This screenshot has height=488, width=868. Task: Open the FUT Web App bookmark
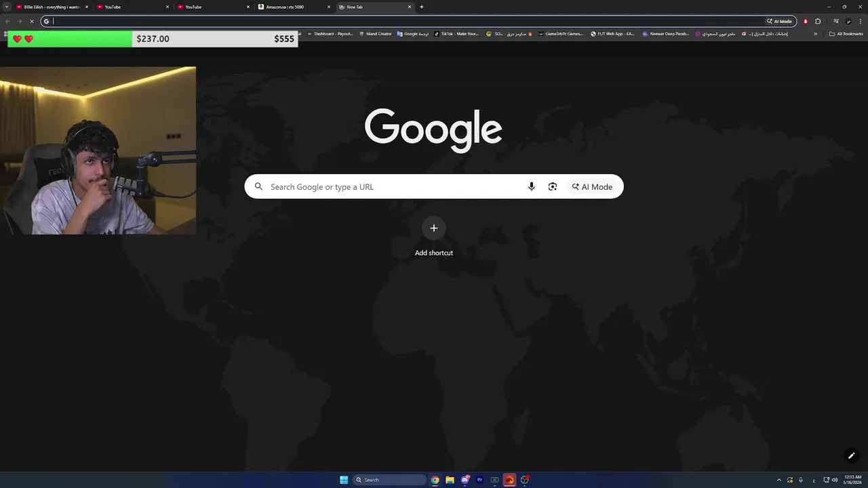(612, 34)
